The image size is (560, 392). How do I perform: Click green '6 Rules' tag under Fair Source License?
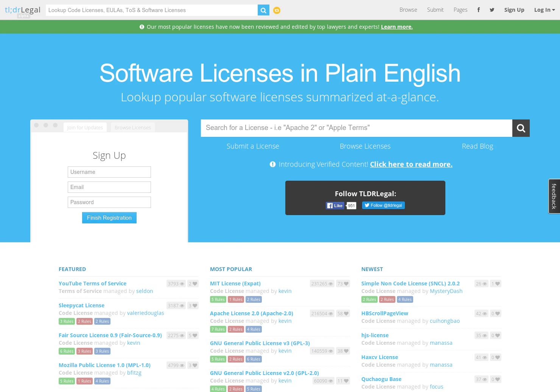click(x=67, y=351)
